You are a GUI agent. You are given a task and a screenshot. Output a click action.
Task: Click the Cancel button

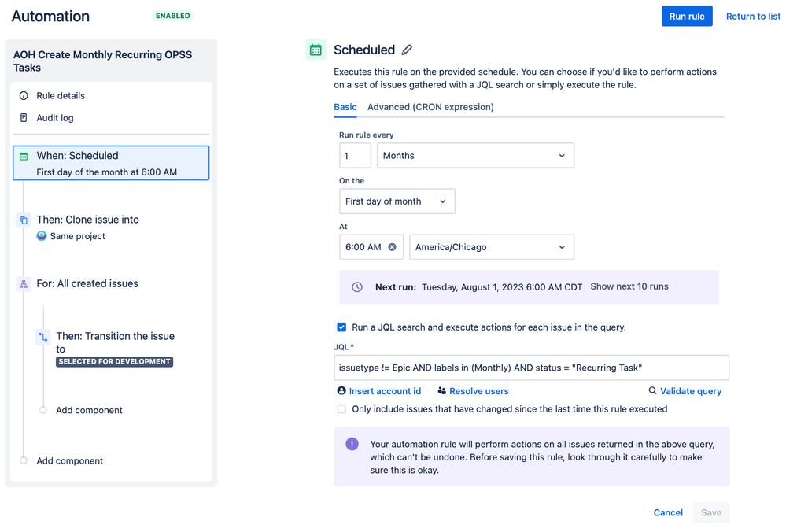point(668,512)
